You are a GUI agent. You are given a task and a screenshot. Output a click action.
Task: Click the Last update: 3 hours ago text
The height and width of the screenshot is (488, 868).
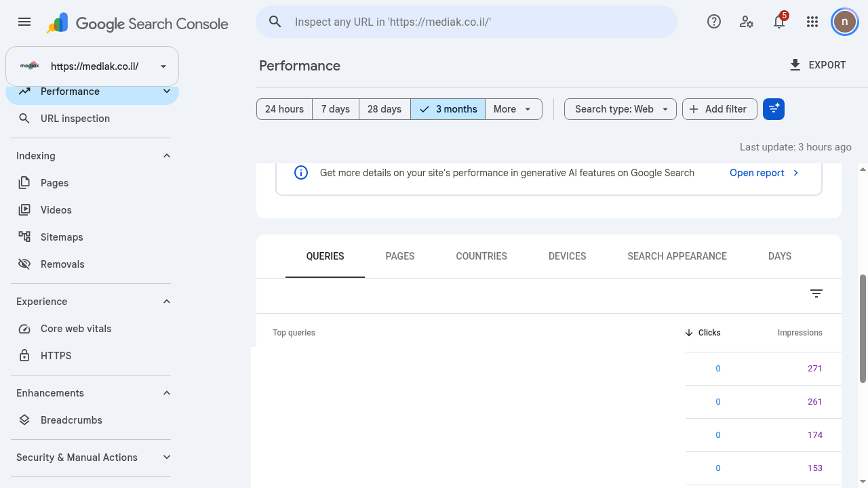[795, 147]
